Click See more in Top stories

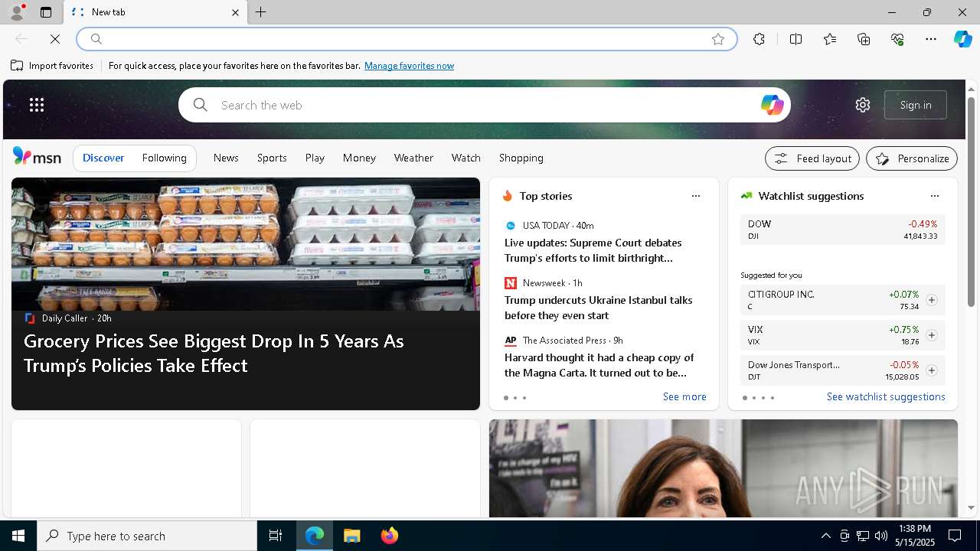click(x=684, y=396)
